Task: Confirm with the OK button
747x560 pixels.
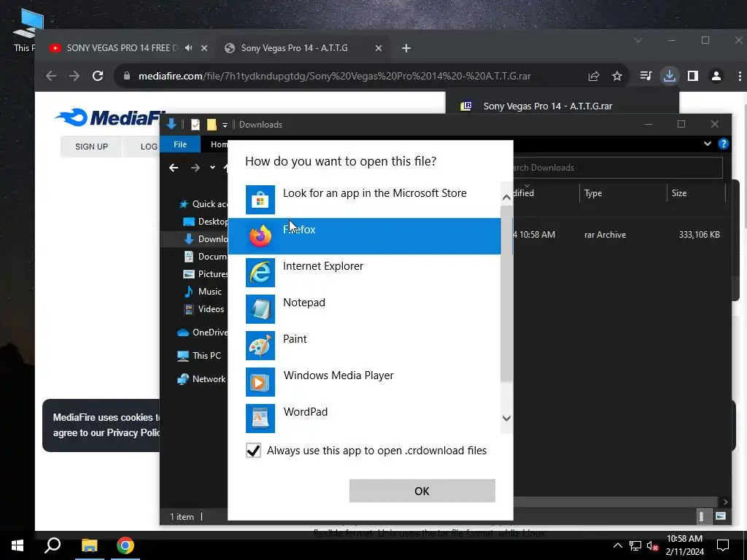Action: click(x=422, y=491)
